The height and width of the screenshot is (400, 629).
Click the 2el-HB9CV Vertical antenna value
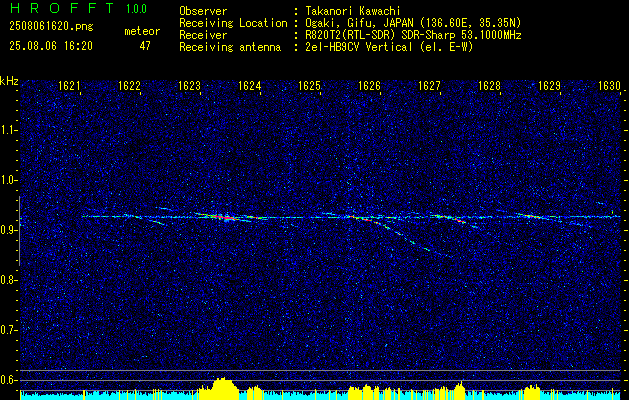(389, 47)
